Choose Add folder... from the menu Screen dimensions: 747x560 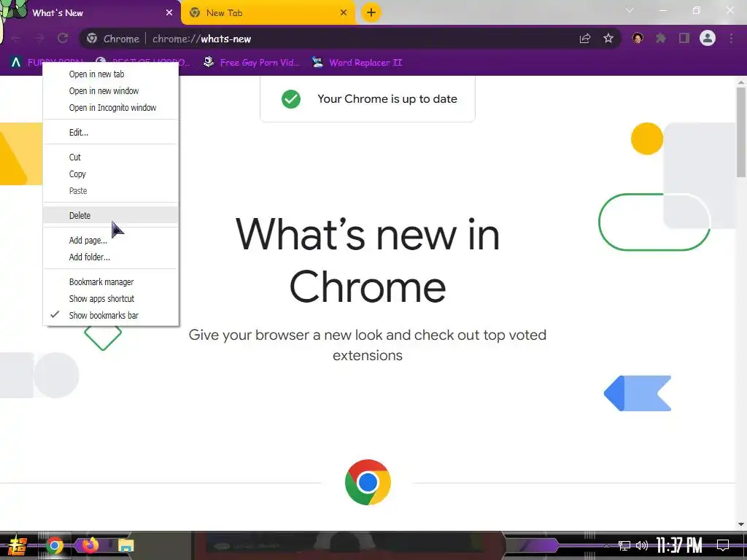[x=111, y=257]
